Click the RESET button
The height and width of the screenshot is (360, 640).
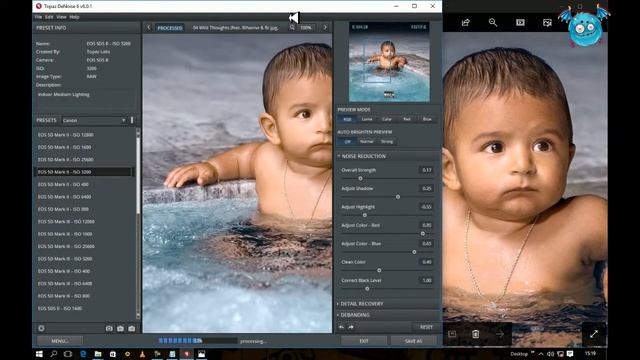click(426, 327)
